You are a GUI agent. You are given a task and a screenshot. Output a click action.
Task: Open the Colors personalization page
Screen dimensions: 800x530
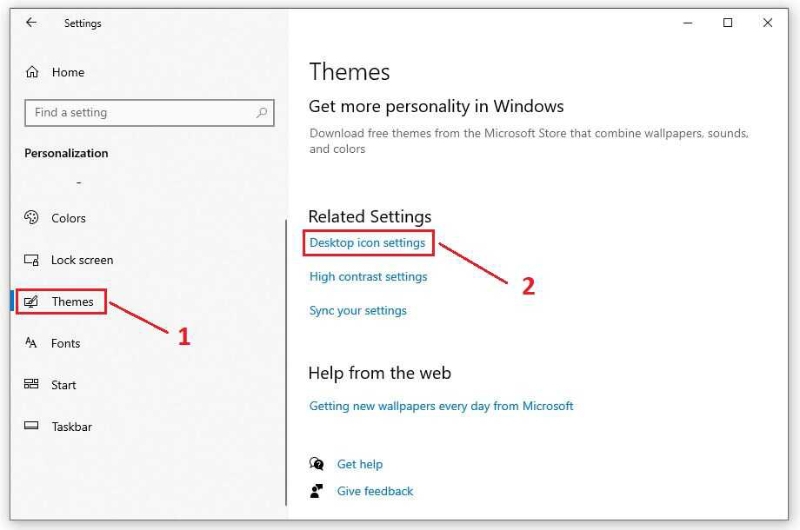coord(68,218)
